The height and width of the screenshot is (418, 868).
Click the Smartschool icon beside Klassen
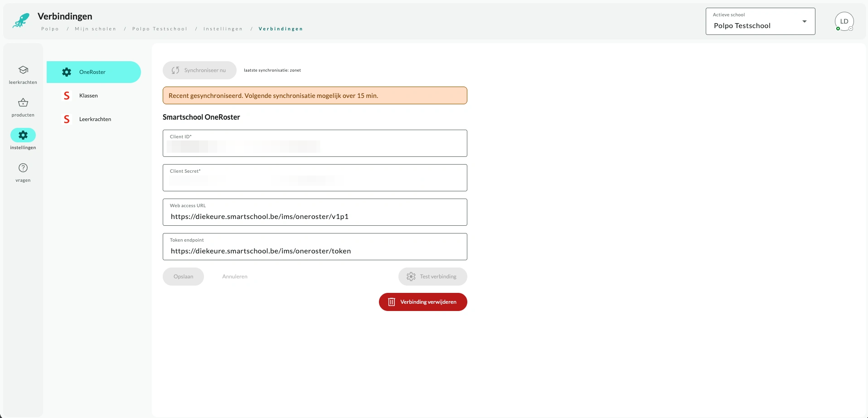click(67, 96)
